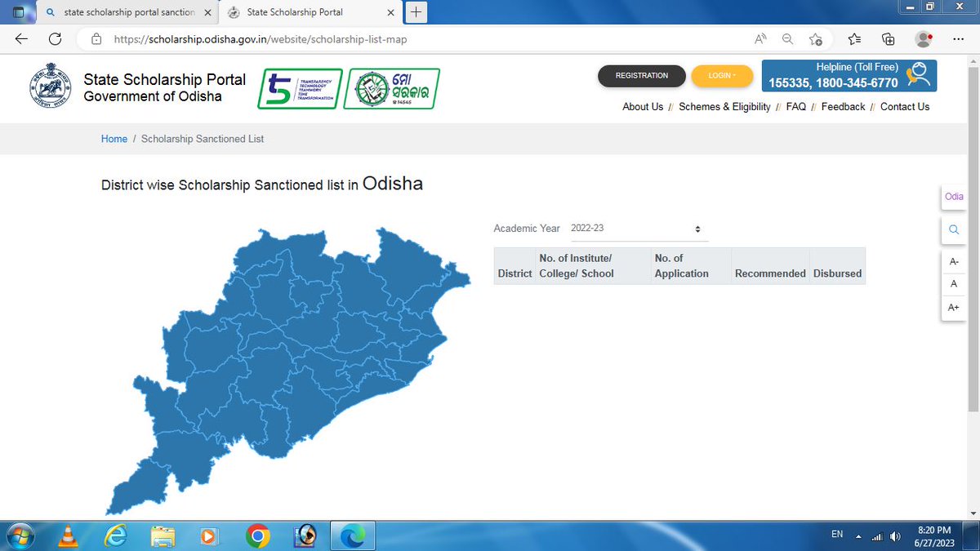This screenshot has width=980, height=551.
Task: Open the FAQ menu item
Action: 795,107
